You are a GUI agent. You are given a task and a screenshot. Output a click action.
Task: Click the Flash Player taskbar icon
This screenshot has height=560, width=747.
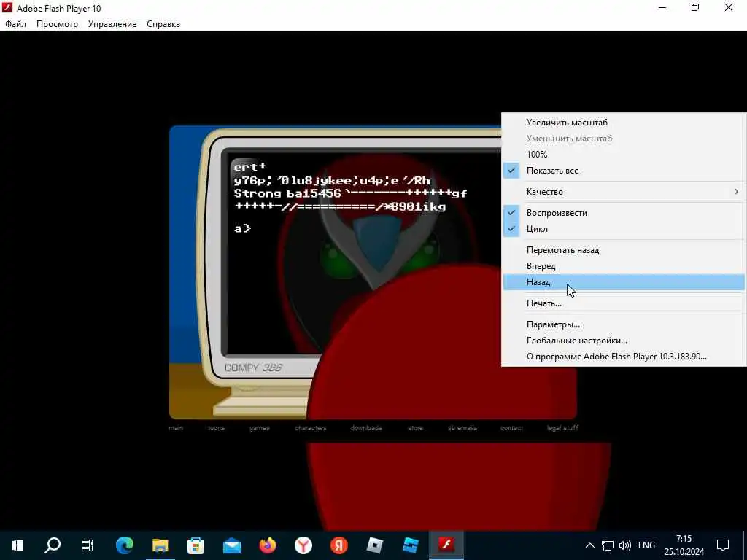coord(446,545)
